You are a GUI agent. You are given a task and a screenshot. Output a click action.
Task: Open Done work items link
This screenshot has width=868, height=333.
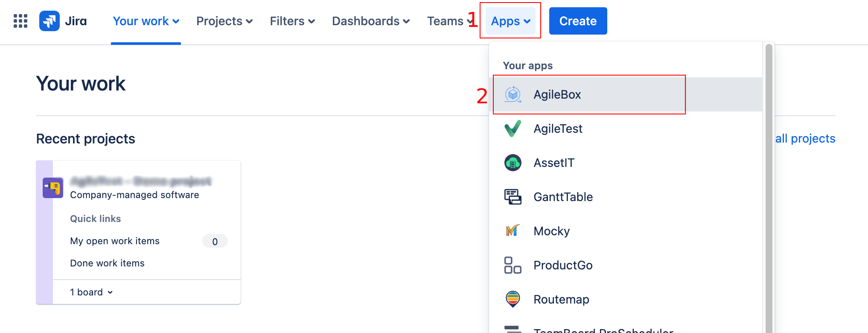(x=107, y=263)
